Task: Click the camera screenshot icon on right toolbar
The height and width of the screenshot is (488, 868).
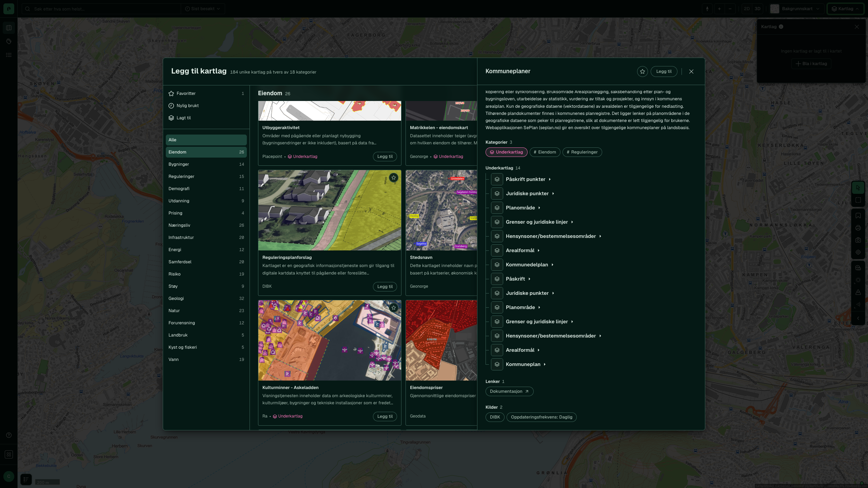Action: click(858, 240)
